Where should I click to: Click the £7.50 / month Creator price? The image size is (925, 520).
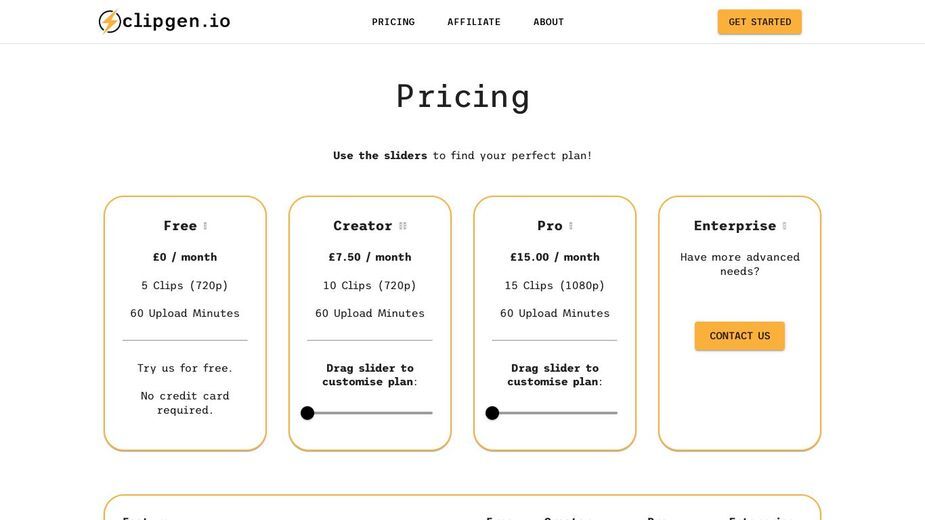coord(370,257)
